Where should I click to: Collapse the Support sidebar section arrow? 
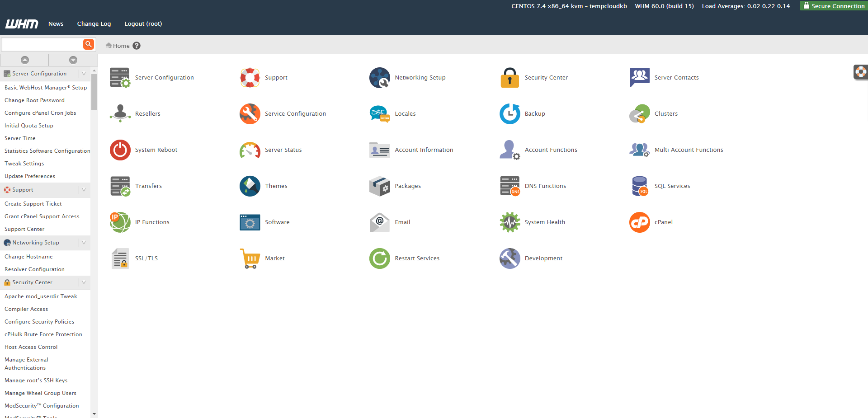[x=84, y=190]
